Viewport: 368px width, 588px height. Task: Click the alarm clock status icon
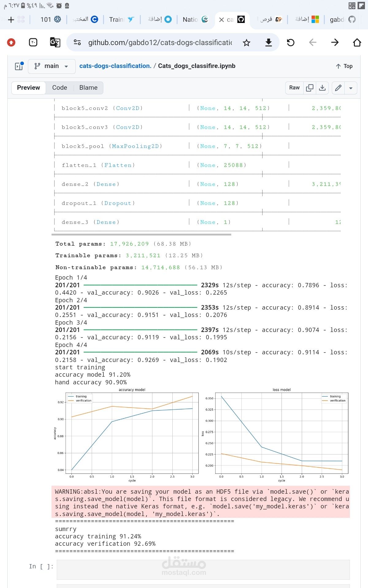pyautogui.click(x=59, y=6)
